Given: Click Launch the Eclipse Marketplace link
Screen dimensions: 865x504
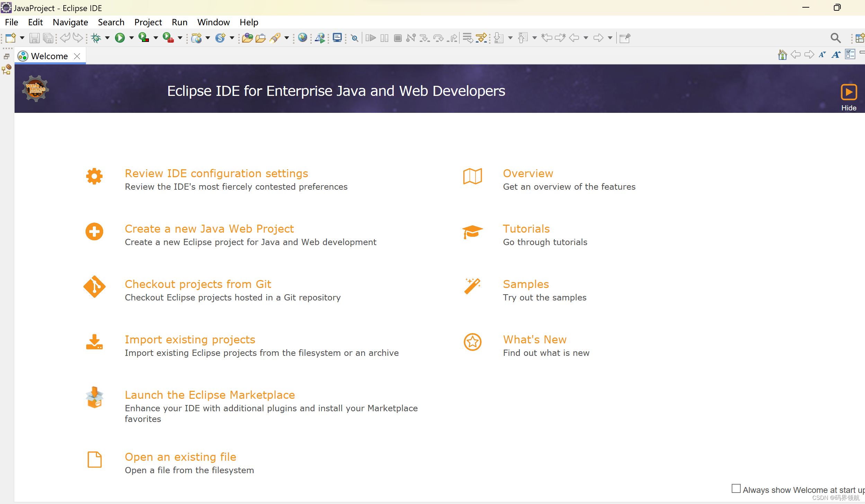Looking at the screenshot, I should (x=209, y=395).
